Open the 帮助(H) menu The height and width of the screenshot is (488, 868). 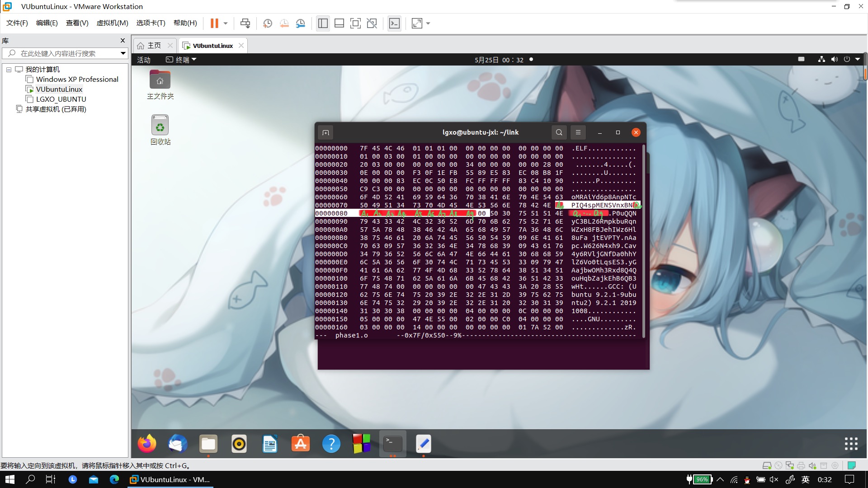tap(185, 23)
